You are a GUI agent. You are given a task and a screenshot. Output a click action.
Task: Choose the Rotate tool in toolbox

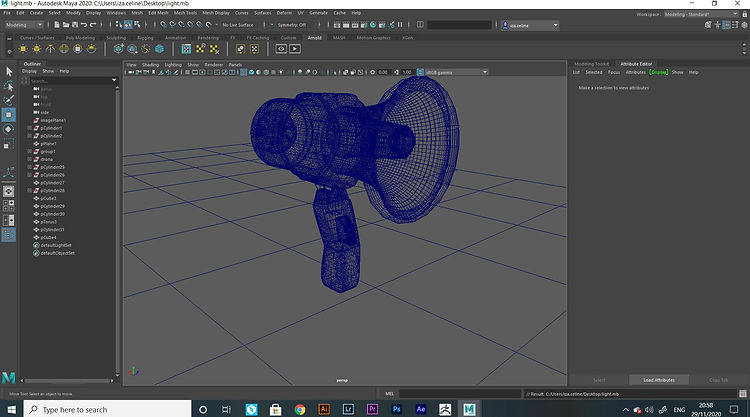(9, 129)
